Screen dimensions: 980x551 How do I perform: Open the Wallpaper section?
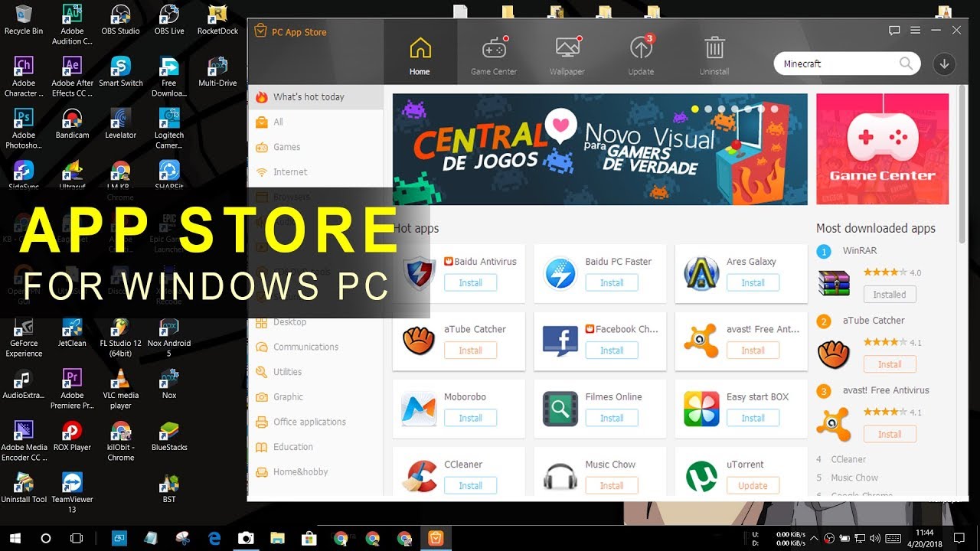567,50
